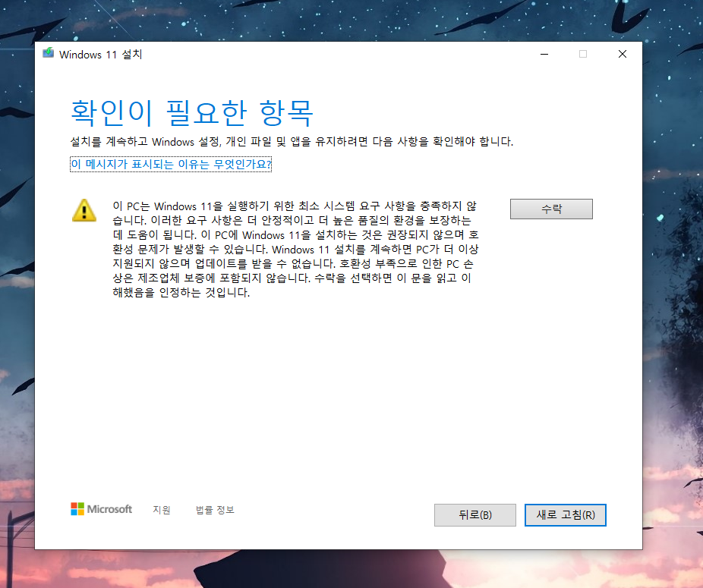
Task: Click the '확인이 필요한 항목' heading
Action: [x=192, y=112]
